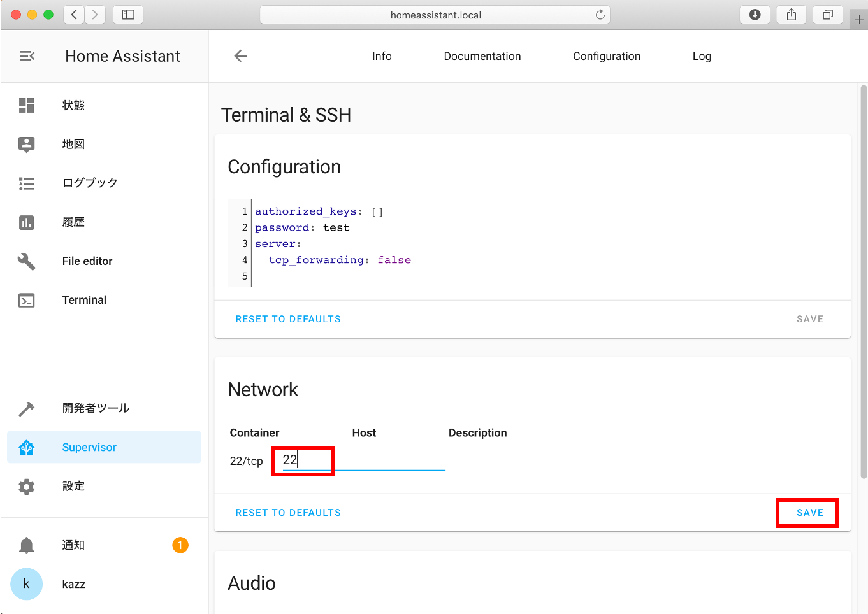Click the Description column header
The width and height of the screenshot is (868, 614).
pos(478,433)
